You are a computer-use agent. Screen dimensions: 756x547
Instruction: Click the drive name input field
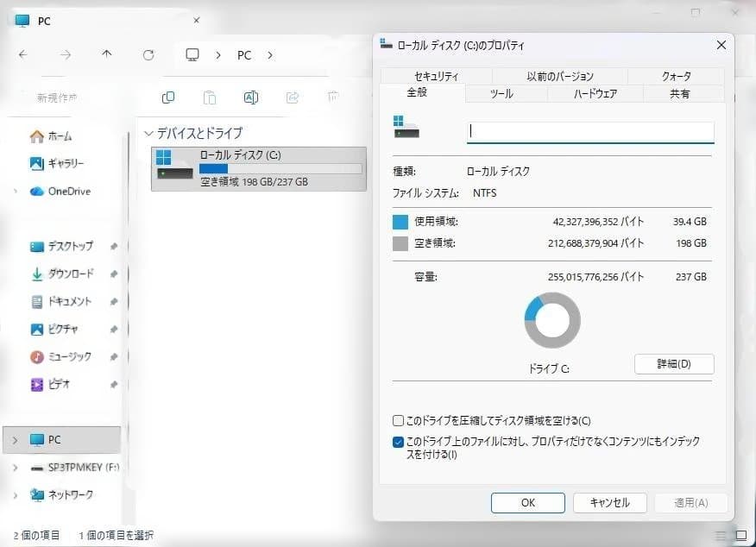pyautogui.click(x=591, y=131)
